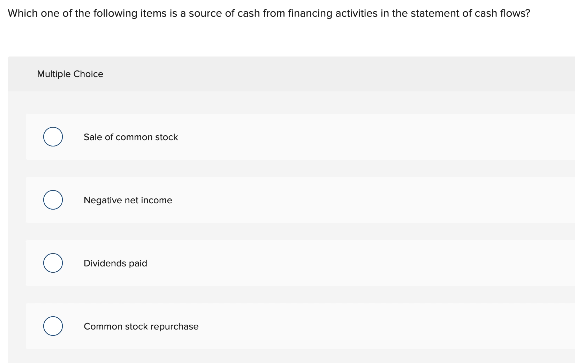575x363 pixels.
Task: Pick the Common stock repurchase radio button
Action: coord(53,326)
